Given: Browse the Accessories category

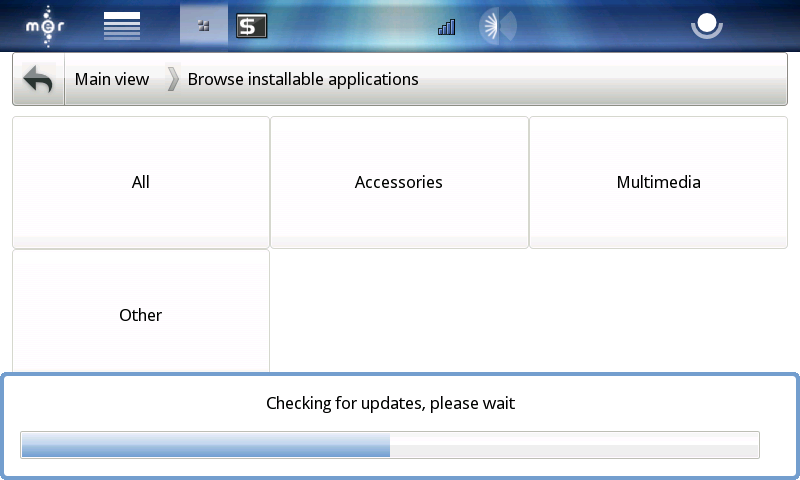Looking at the screenshot, I should tap(399, 182).
